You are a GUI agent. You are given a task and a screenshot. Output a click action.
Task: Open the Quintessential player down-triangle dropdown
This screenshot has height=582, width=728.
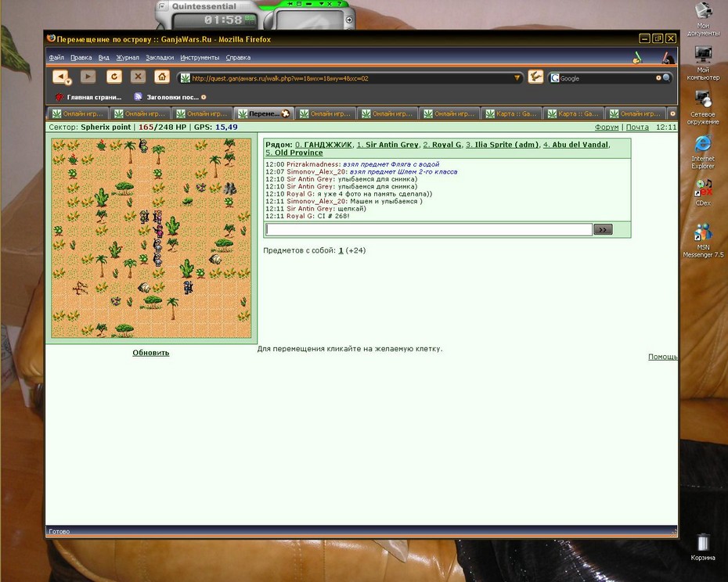[321, 4]
